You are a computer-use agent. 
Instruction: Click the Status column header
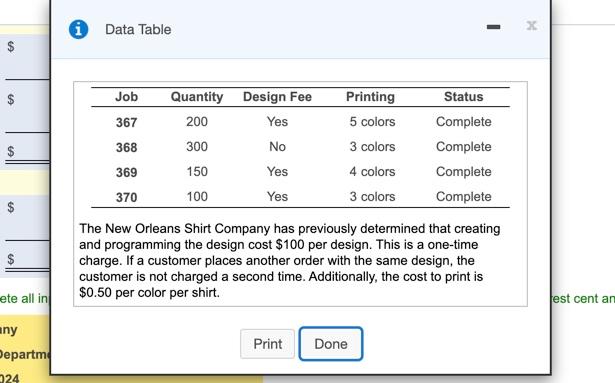click(x=464, y=97)
